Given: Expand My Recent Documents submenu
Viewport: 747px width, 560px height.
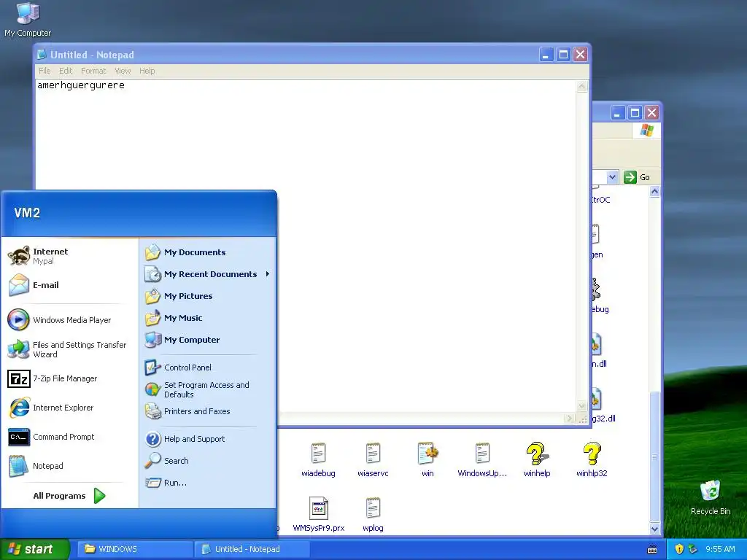Looking at the screenshot, I should coord(207,274).
